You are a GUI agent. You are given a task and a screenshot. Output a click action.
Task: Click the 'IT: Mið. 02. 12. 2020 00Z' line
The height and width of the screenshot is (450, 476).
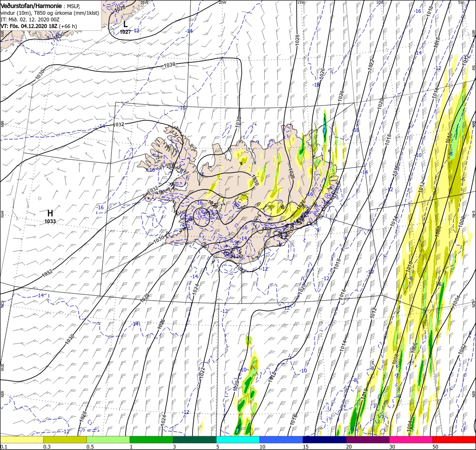coord(30,20)
